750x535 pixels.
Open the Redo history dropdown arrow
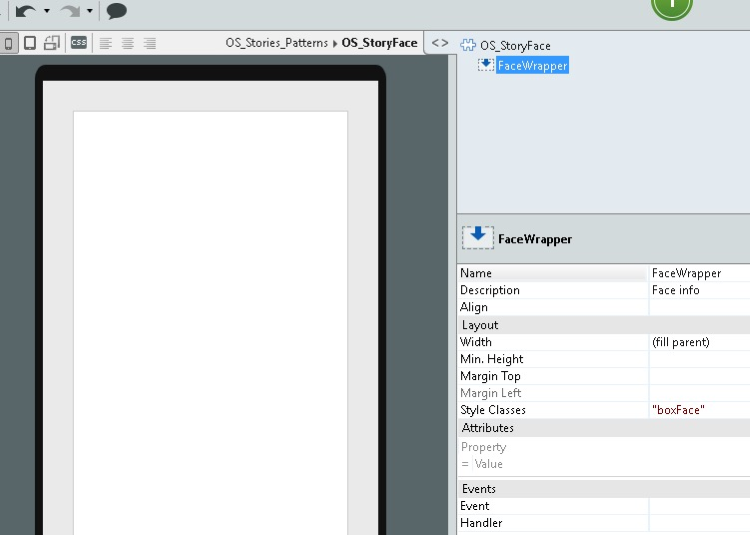coord(89,11)
